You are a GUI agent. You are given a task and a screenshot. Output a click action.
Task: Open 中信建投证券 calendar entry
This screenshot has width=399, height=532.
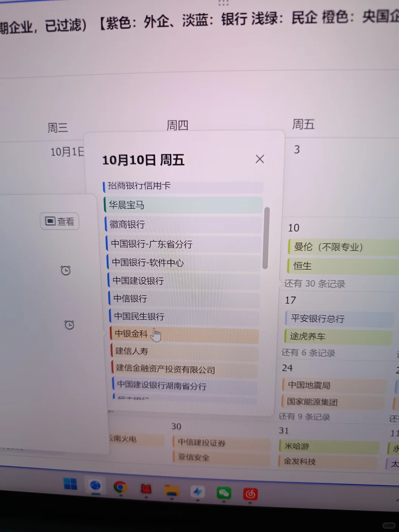point(222,443)
